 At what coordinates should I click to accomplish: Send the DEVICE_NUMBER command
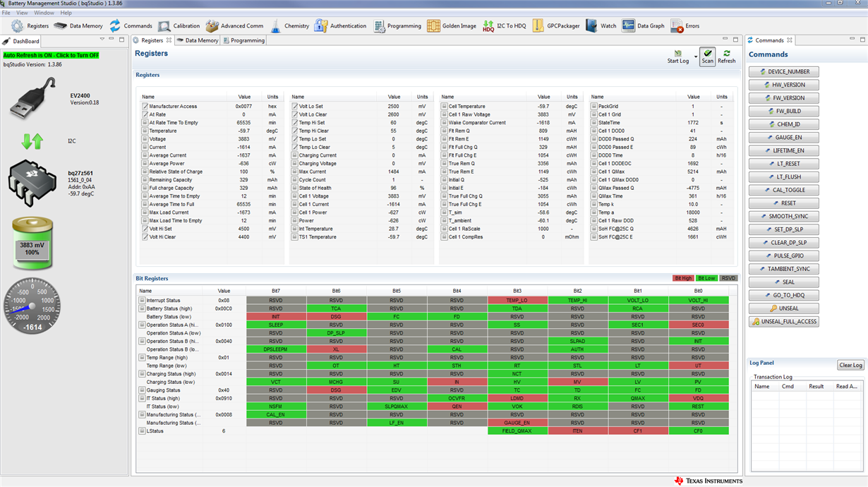click(783, 71)
